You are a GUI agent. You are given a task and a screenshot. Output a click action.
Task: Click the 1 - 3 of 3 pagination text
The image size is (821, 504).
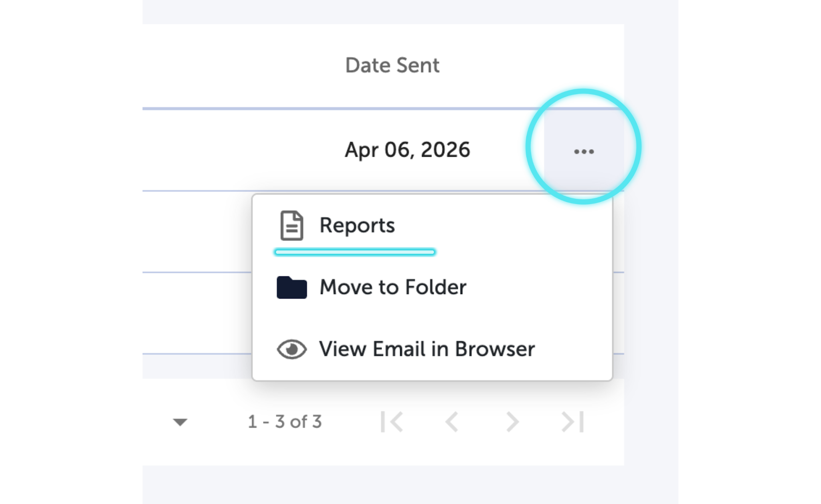[285, 422]
